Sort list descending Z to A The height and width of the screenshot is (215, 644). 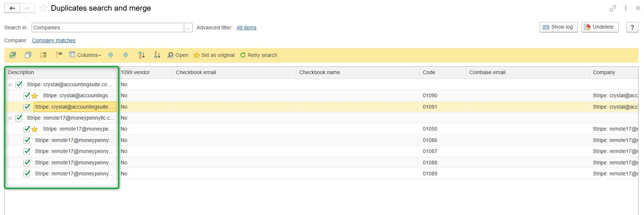(157, 55)
